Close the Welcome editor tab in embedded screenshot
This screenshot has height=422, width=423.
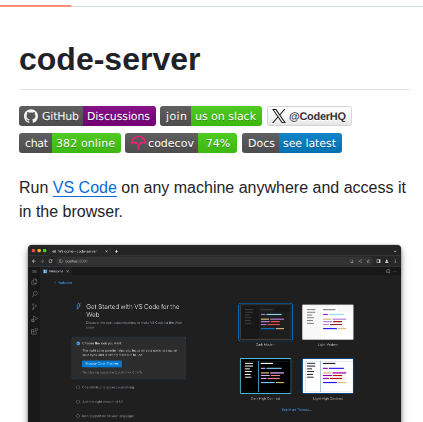[68, 271]
